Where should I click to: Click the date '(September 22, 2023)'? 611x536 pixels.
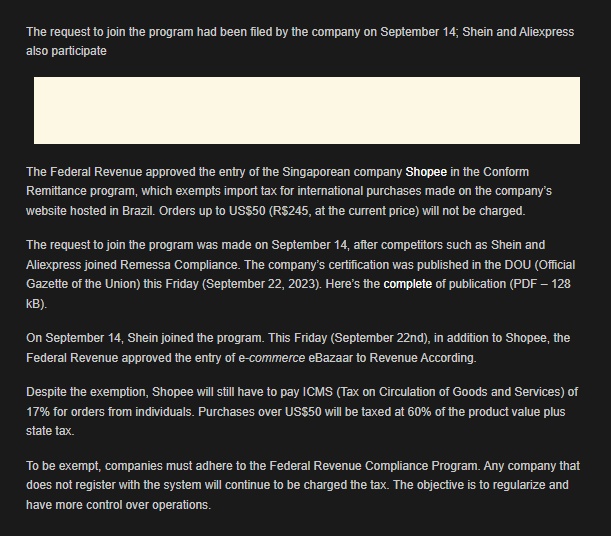point(262,284)
